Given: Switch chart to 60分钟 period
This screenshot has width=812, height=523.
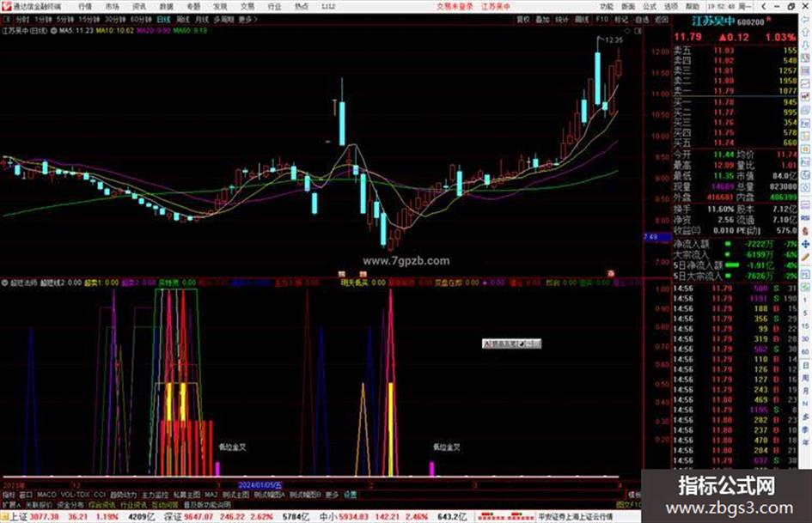Looking at the screenshot, I should [141, 19].
